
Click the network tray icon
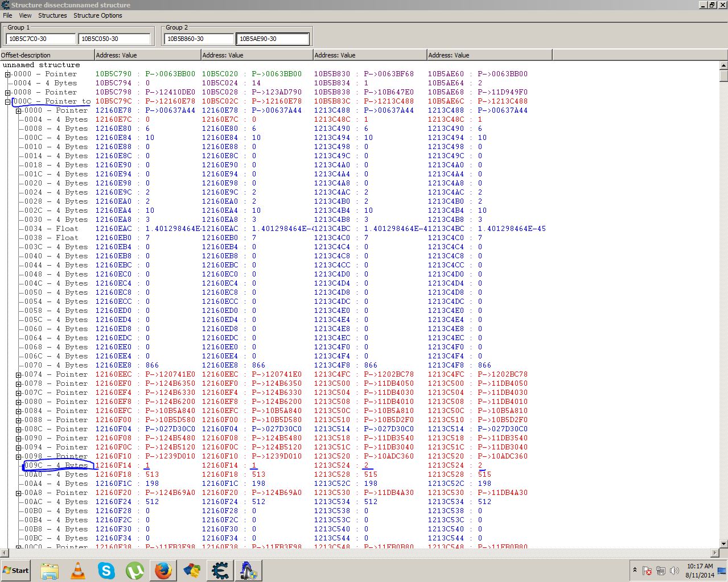point(661,571)
